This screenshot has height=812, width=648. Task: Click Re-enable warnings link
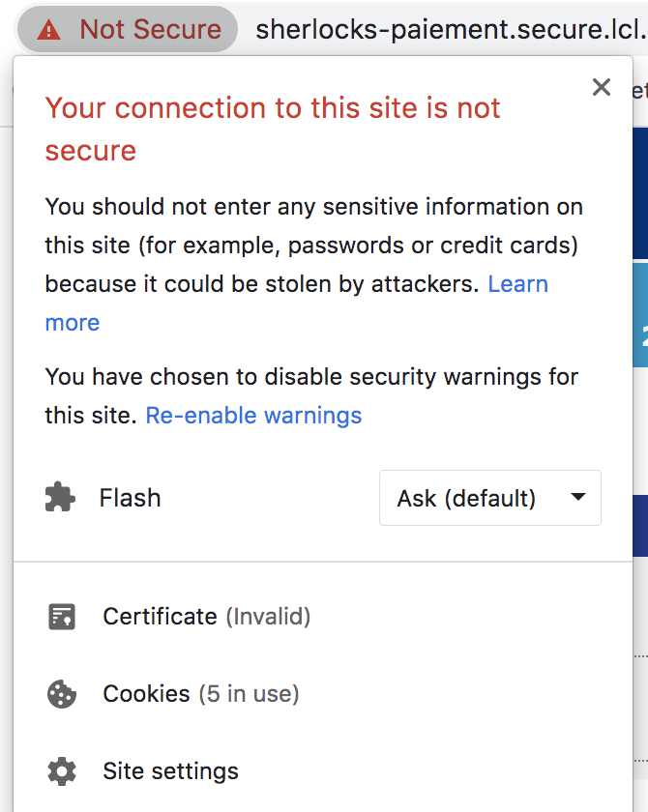pos(253,416)
